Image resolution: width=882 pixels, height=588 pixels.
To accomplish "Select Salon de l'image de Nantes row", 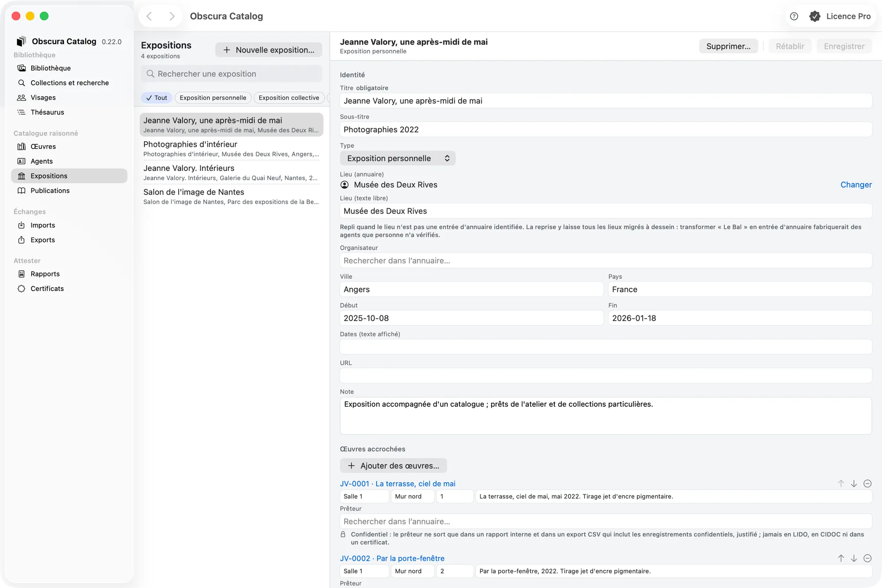I will (x=232, y=196).
